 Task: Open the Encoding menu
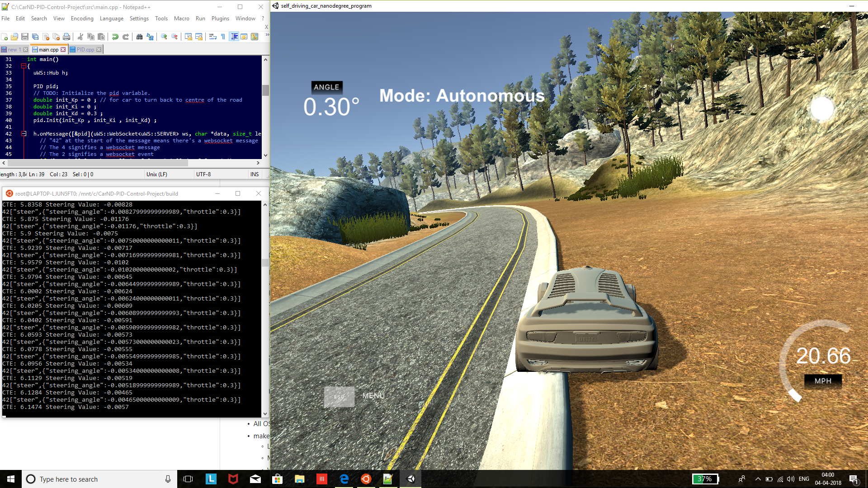[x=82, y=19]
